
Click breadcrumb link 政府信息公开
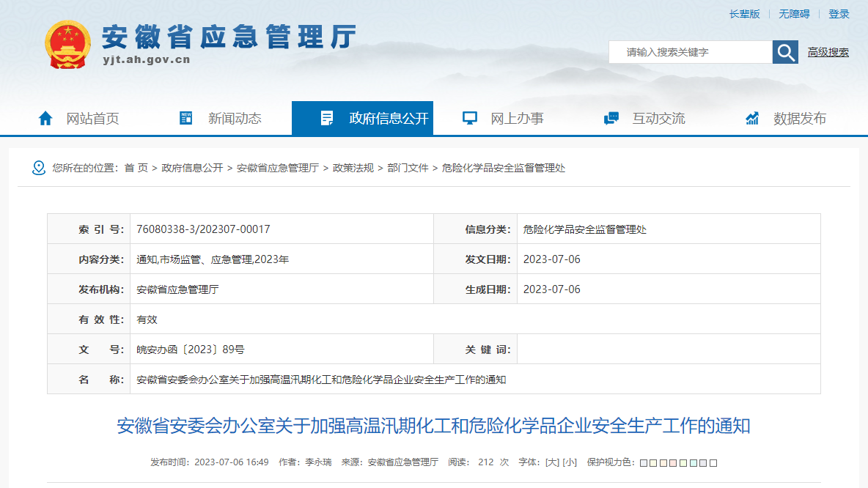pos(192,168)
